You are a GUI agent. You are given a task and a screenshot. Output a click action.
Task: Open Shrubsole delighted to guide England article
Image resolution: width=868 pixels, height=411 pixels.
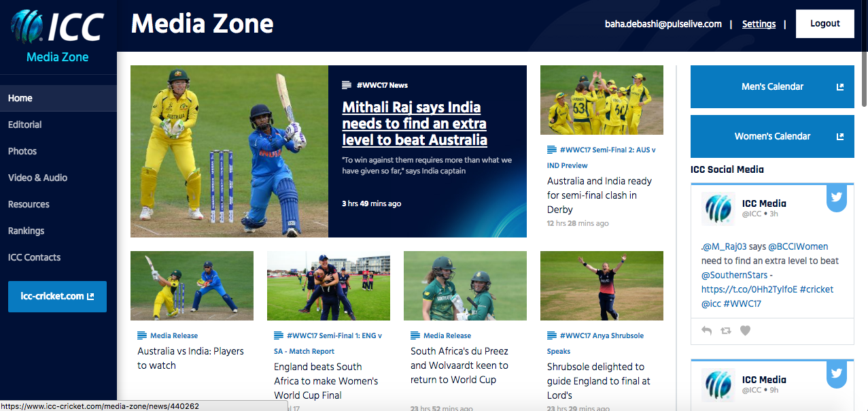coord(599,381)
